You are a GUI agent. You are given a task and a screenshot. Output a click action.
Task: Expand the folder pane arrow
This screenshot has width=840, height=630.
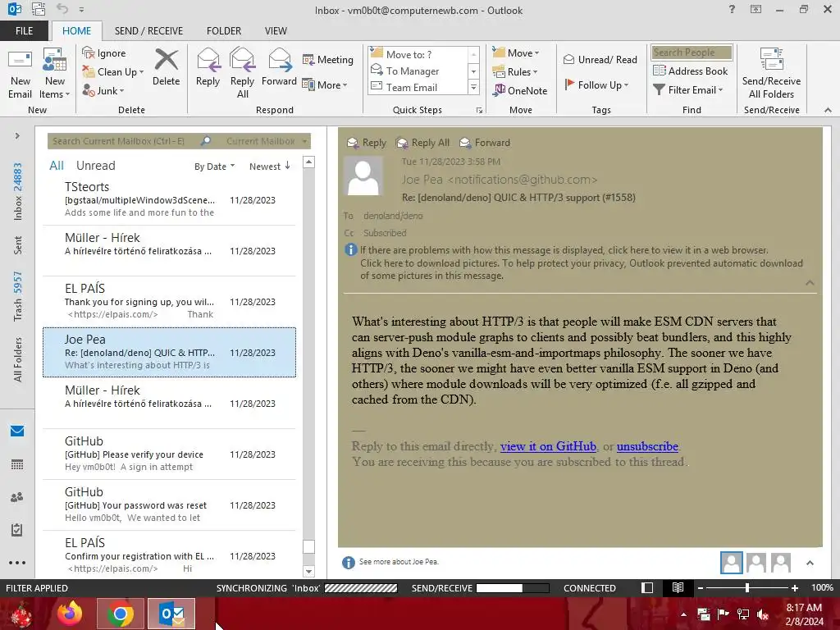[x=17, y=135]
